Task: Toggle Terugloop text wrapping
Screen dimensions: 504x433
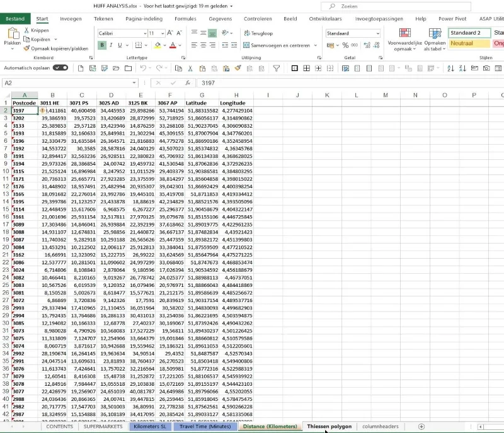Action: 258,33
